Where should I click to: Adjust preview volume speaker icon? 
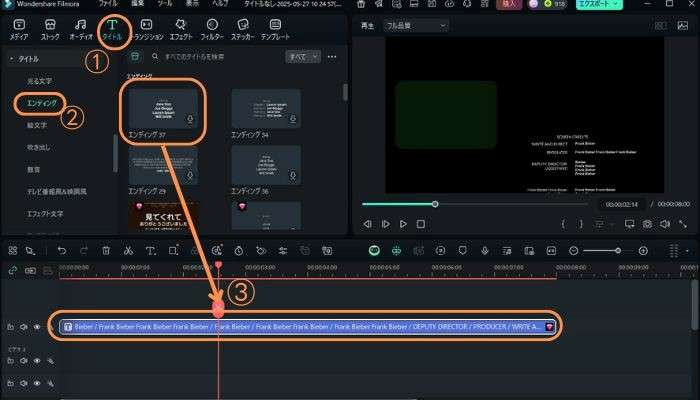click(x=665, y=224)
